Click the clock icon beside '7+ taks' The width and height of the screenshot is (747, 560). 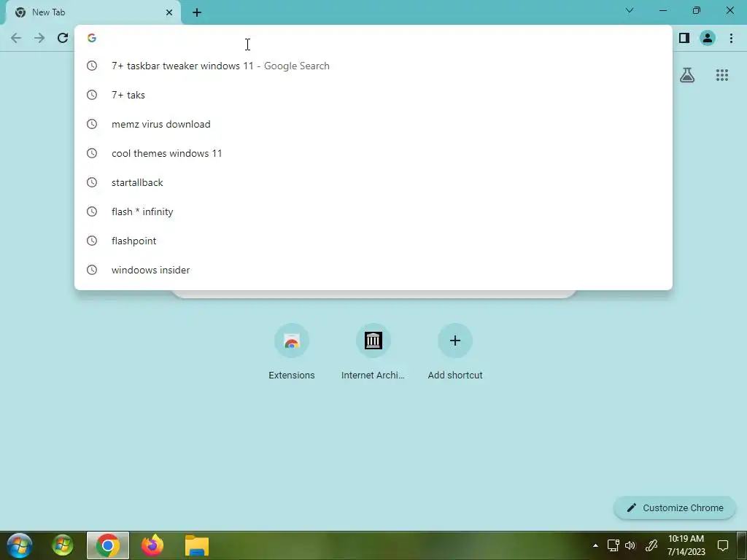[92, 95]
